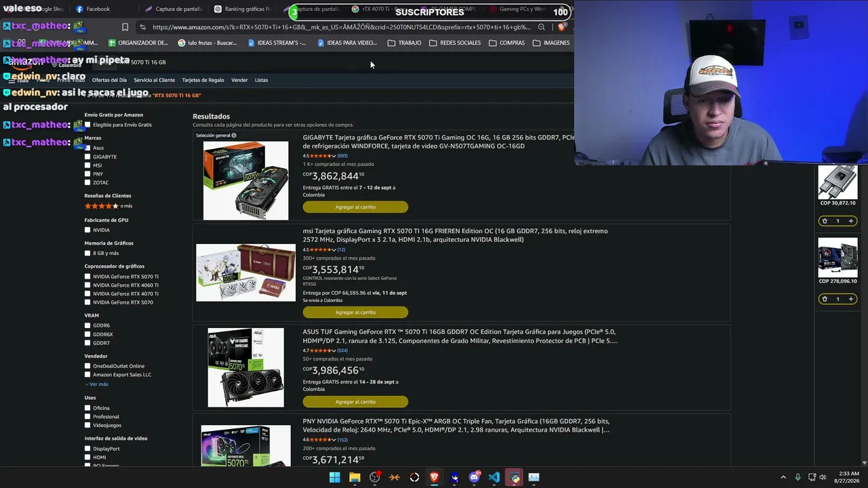Check the PNY brand filter
This screenshot has width=868, height=488.
tap(87, 174)
